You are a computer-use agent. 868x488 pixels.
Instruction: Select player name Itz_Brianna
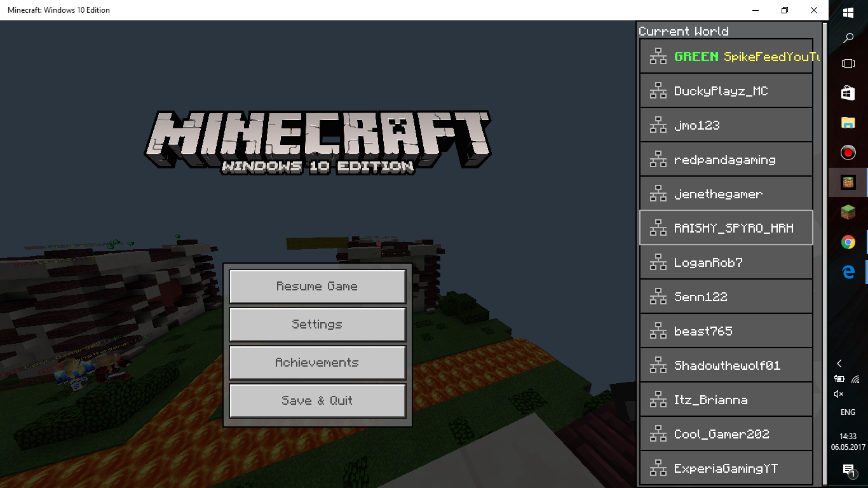[711, 400]
